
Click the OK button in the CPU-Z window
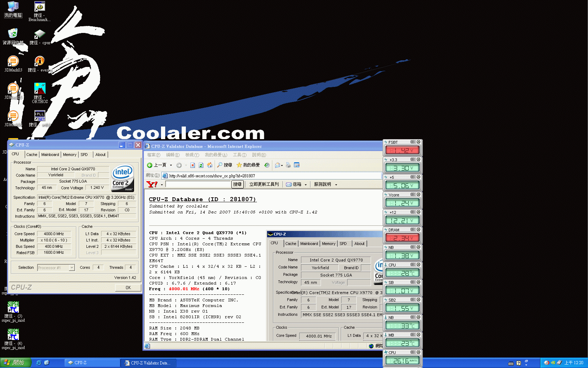tap(128, 287)
